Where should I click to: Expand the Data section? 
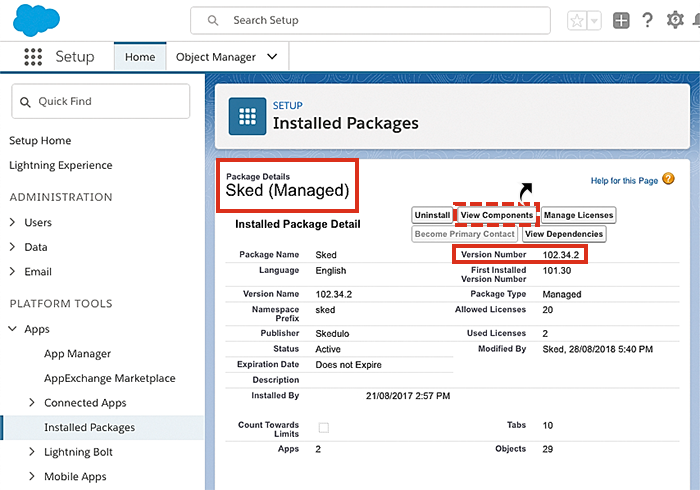[12, 247]
